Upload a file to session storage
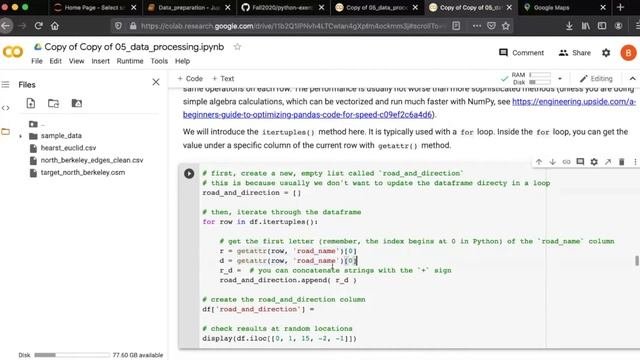 coord(31,103)
